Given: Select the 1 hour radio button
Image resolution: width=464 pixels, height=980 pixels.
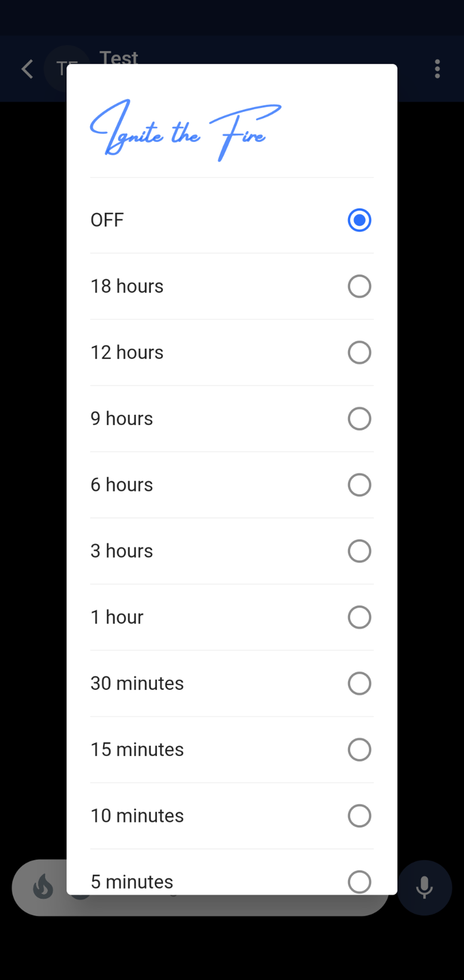Looking at the screenshot, I should point(359,617).
